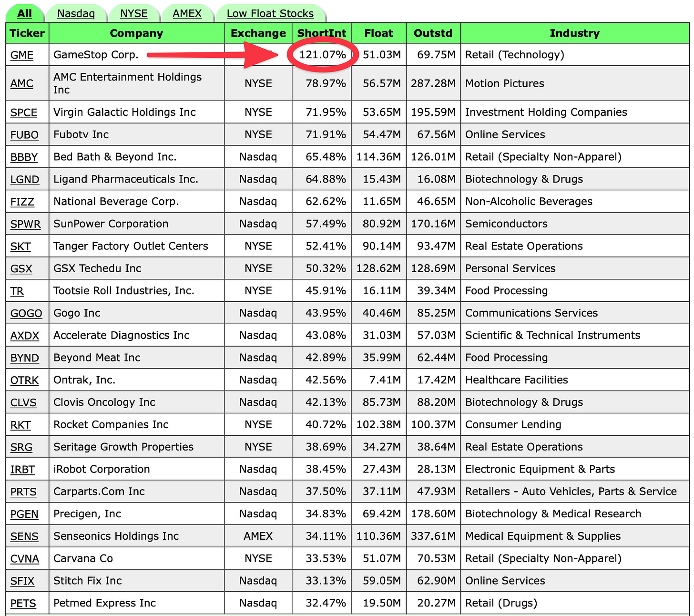This screenshot has width=694, height=616.
Task: Click the Outstd column header
Action: click(x=433, y=33)
